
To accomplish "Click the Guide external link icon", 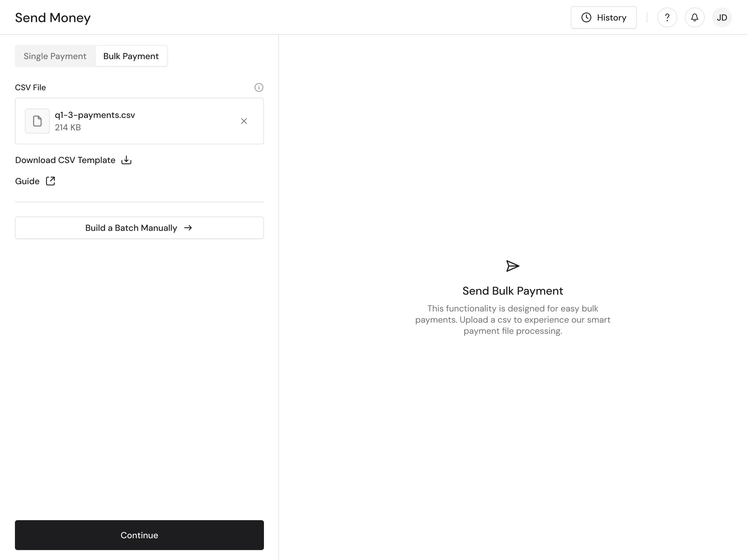I will (50, 181).
